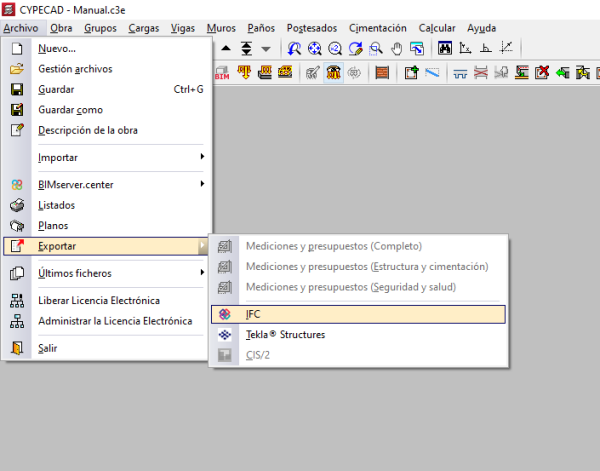Click the green left arrow icon
Viewport: 600px width, 471px height.
coord(562,72)
